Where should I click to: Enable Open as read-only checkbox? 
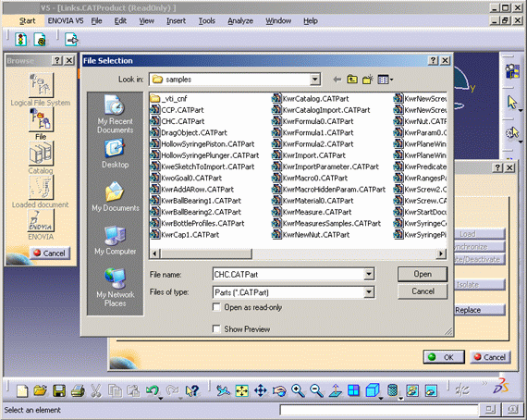[x=216, y=307]
